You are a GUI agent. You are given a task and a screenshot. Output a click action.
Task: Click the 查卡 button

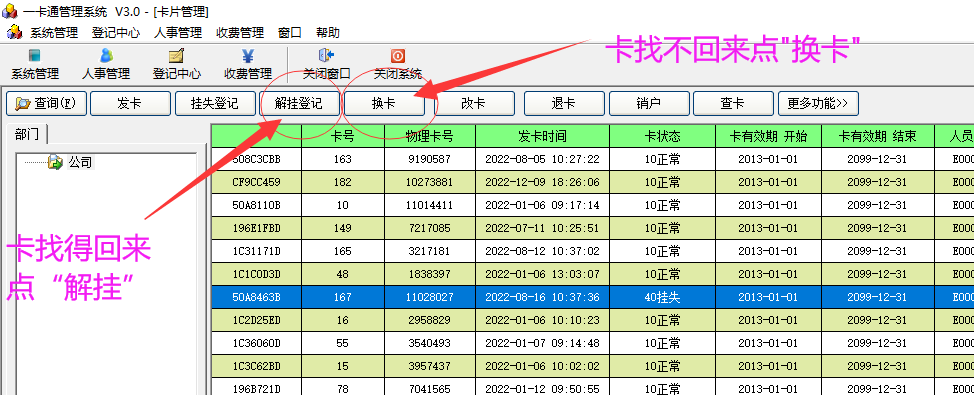click(x=733, y=104)
